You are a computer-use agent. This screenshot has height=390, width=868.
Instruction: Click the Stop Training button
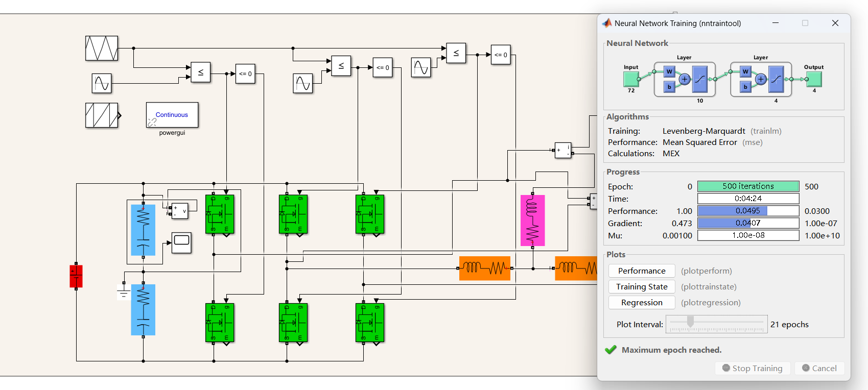(x=753, y=368)
